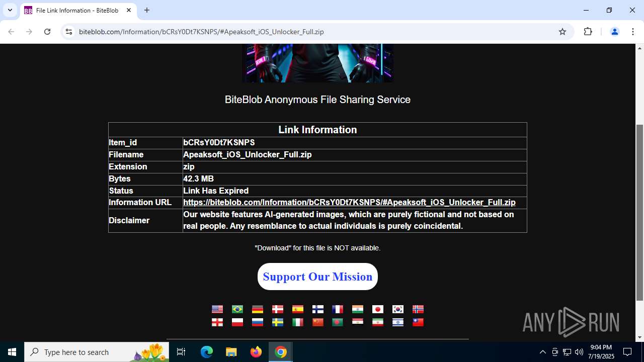Select the Egypt flag language
Screen dimensions: 644x362
[x=358, y=322]
